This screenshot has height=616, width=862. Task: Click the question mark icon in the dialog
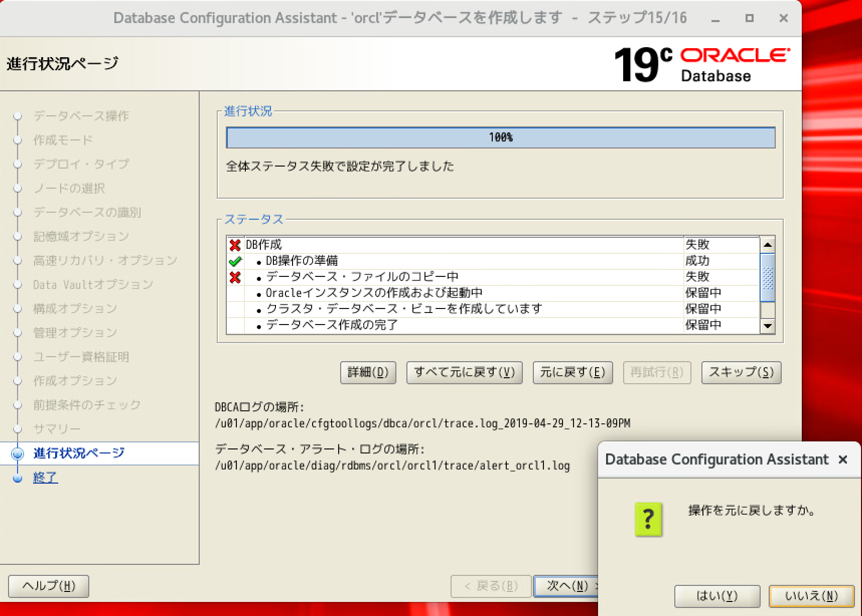[648, 519]
